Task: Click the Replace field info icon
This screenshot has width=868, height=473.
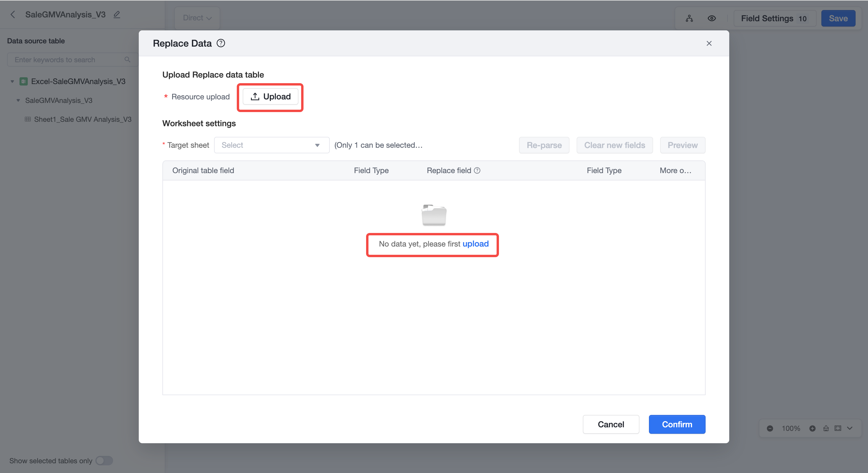Action: click(477, 170)
